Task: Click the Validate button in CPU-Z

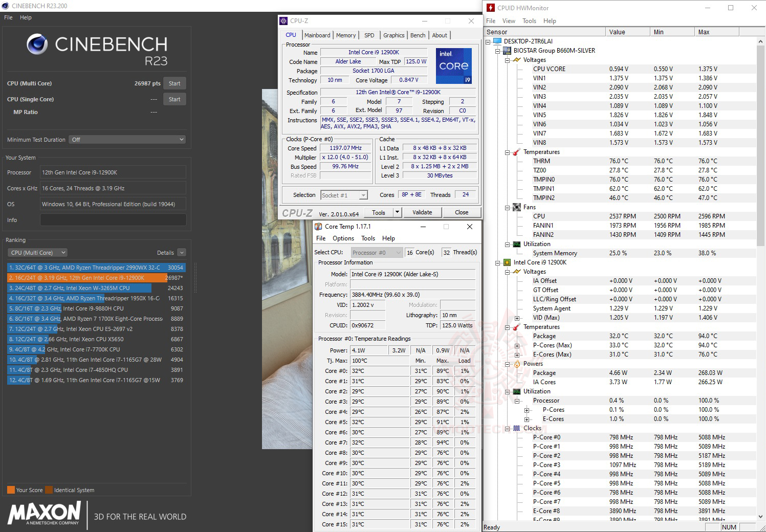Action: [x=422, y=212]
